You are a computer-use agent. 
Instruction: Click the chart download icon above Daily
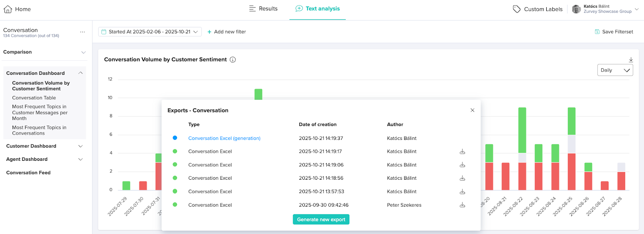[x=631, y=60]
